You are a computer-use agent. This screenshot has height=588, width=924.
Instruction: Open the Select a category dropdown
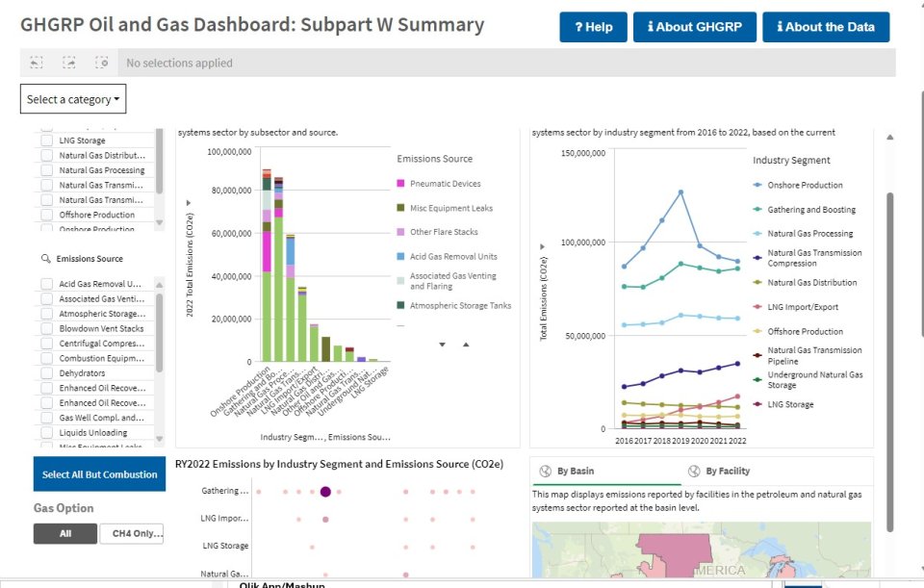(x=72, y=99)
